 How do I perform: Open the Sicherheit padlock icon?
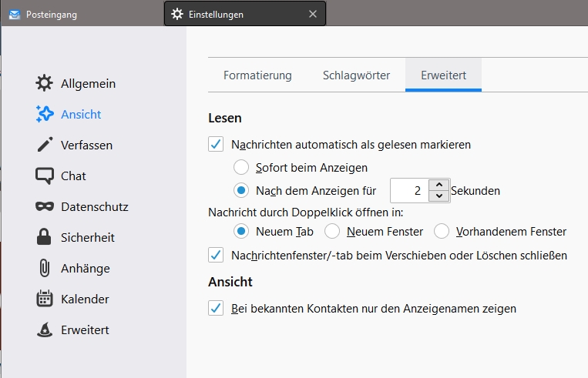45,237
